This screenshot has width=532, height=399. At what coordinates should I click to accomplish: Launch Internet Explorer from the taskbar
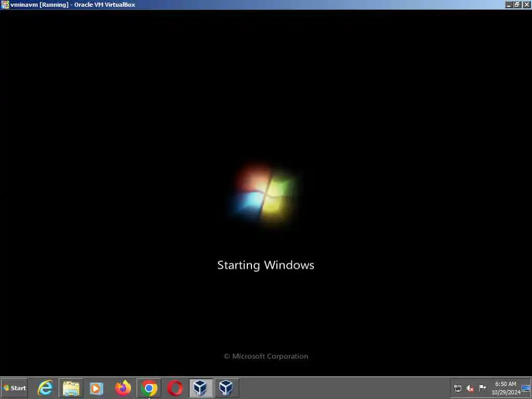(x=45, y=388)
